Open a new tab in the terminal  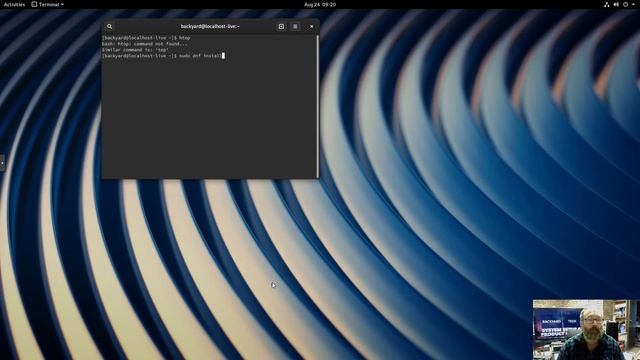pyautogui.click(x=281, y=27)
